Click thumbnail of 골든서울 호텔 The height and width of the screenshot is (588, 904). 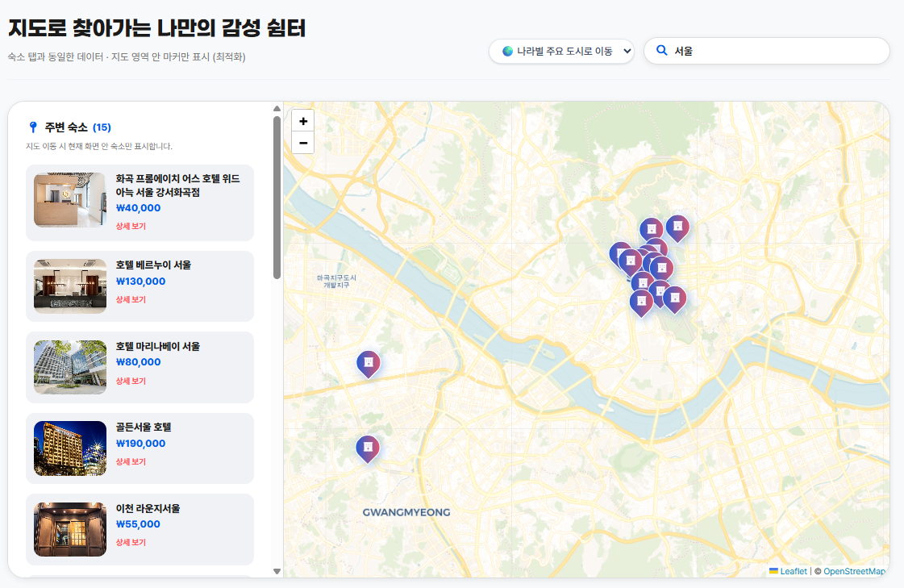pyautogui.click(x=70, y=448)
